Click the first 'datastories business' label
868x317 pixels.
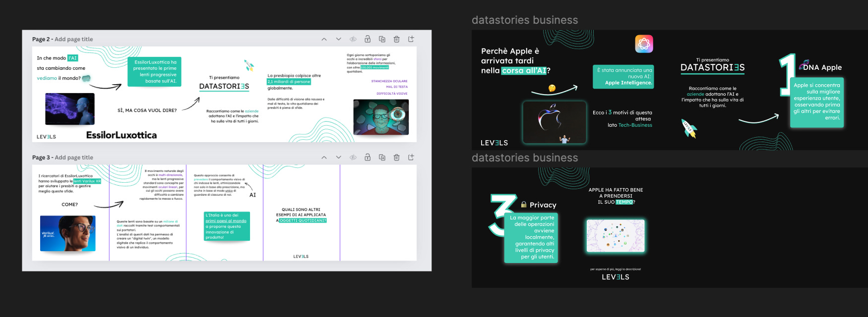(x=525, y=20)
